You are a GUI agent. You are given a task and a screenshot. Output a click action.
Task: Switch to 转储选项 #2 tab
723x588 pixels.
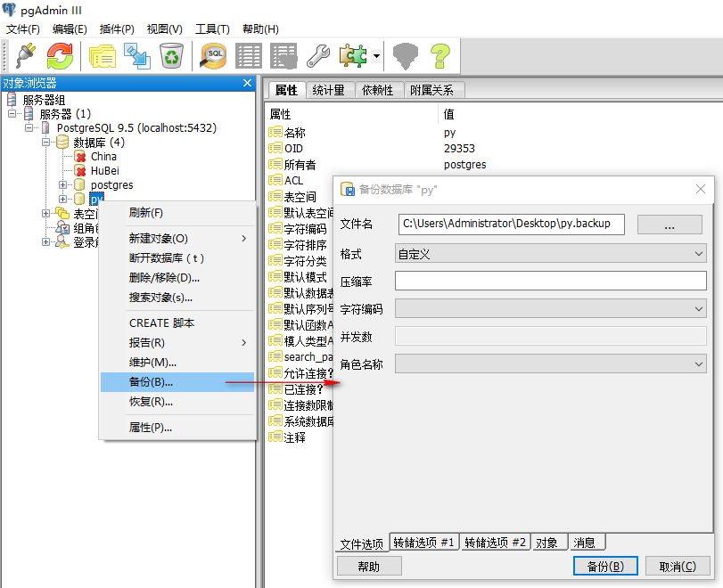point(495,543)
